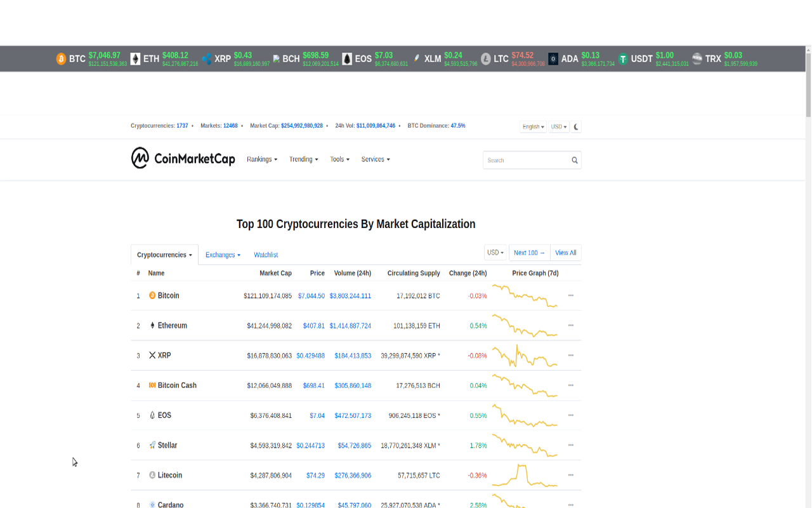Expand the Tools menu
This screenshot has width=812, height=508.
click(340, 159)
